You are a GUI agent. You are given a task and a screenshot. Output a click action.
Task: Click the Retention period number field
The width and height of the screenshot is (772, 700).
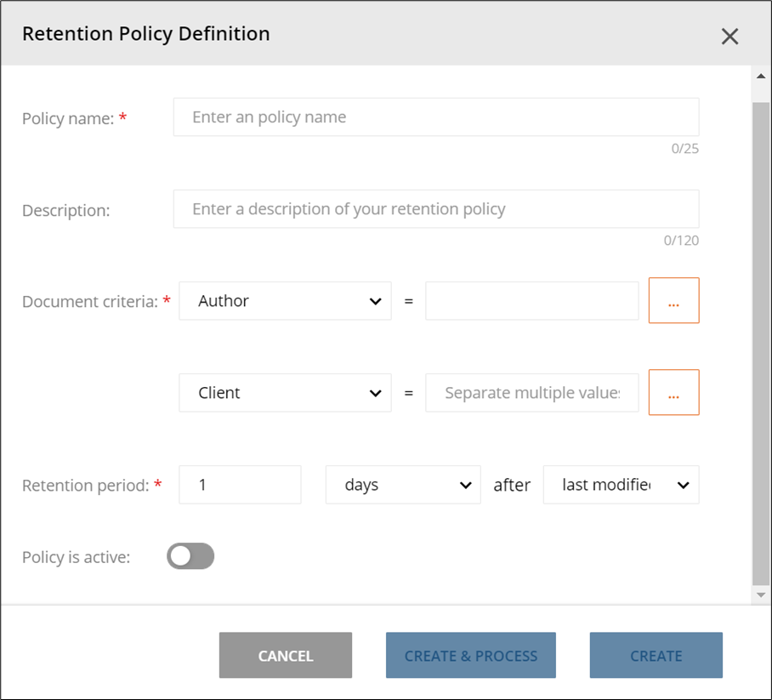click(240, 485)
